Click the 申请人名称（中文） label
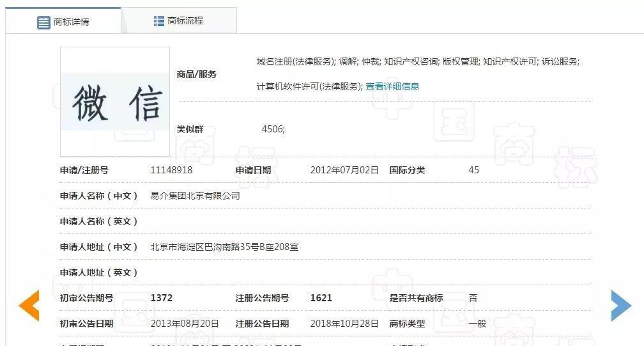This screenshot has width=644, height=346. tap(98, 196)
